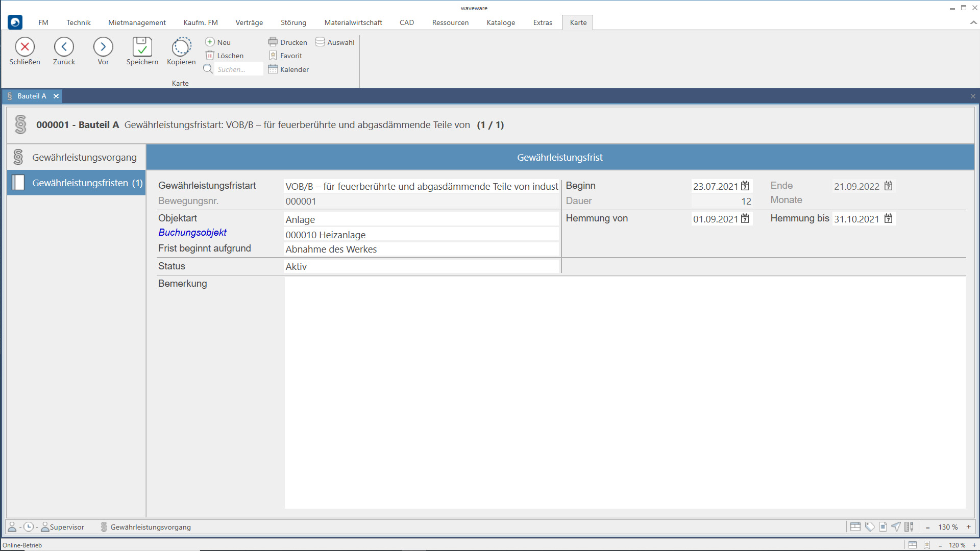
Task: Open date picker for Beginn field
Action: pyautogui.click(x=745, y=186)
